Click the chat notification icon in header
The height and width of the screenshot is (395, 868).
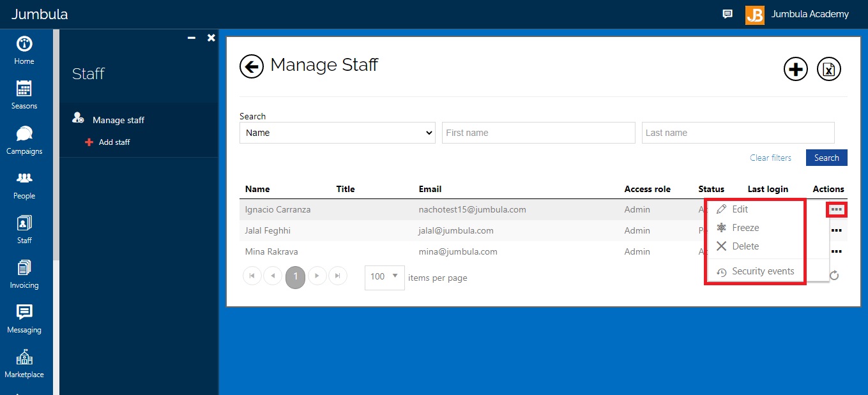point(727,14)
